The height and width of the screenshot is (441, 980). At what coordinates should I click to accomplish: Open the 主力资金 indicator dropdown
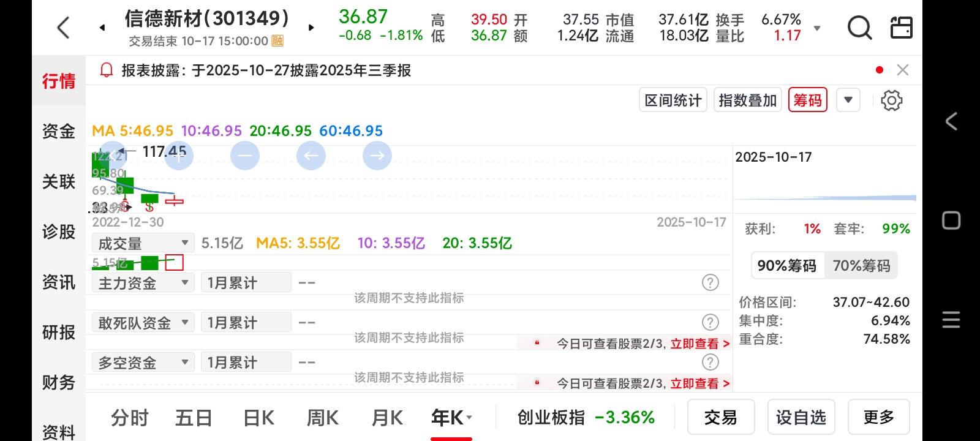pos(143,283)
